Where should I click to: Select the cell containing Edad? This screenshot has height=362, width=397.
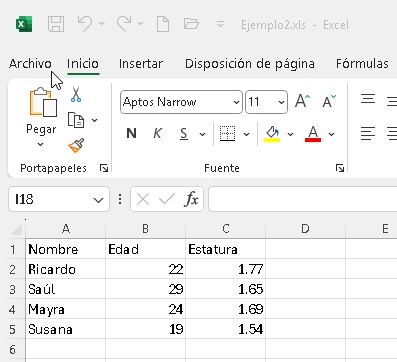click(x=145, y=249)
